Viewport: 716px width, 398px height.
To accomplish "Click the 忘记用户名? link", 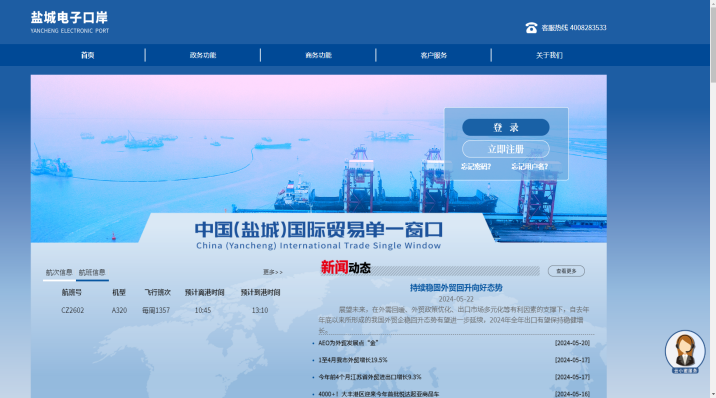I will pyautogui.click(x=530, y=167).
